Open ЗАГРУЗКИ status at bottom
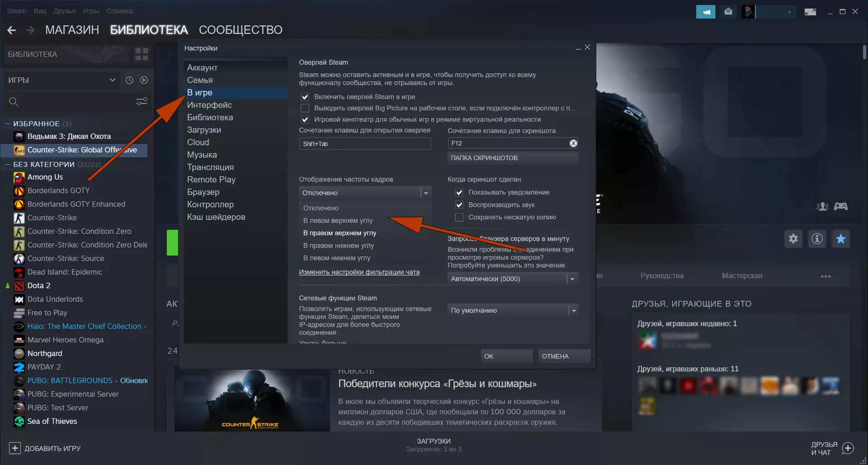Screen dimensions: 868x465 pyautogui.click(x=434, y=445)
